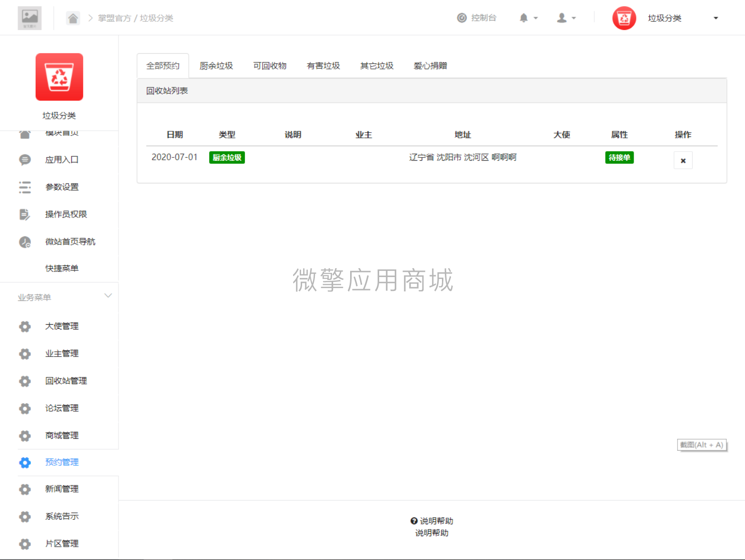
Task: Click the gear icon beside 论坛管理
Action: (x=25, y=408)
